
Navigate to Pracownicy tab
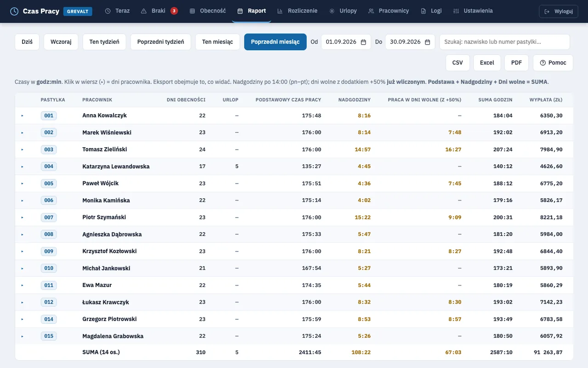click(389, 11)
